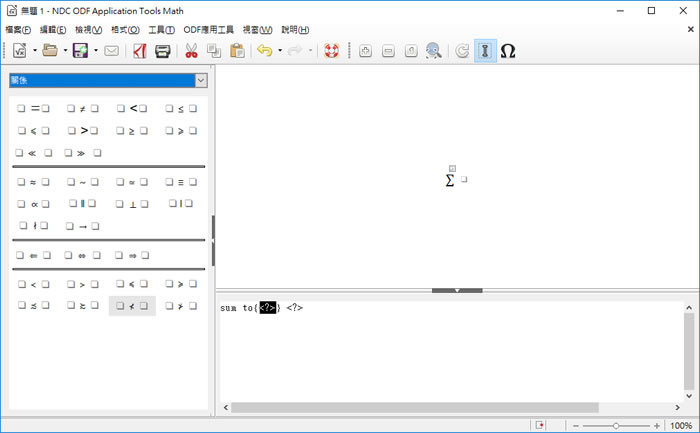Image resolution: width=700 pixels, height=433 pixels.
Task: Insert the 'does not divide' (∤) relation
Action: coord(33,225)
